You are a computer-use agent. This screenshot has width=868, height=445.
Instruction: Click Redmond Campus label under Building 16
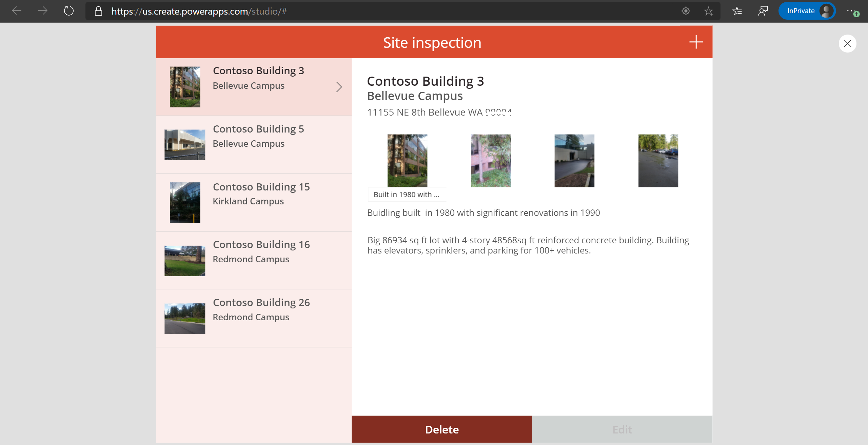(251, 259)
